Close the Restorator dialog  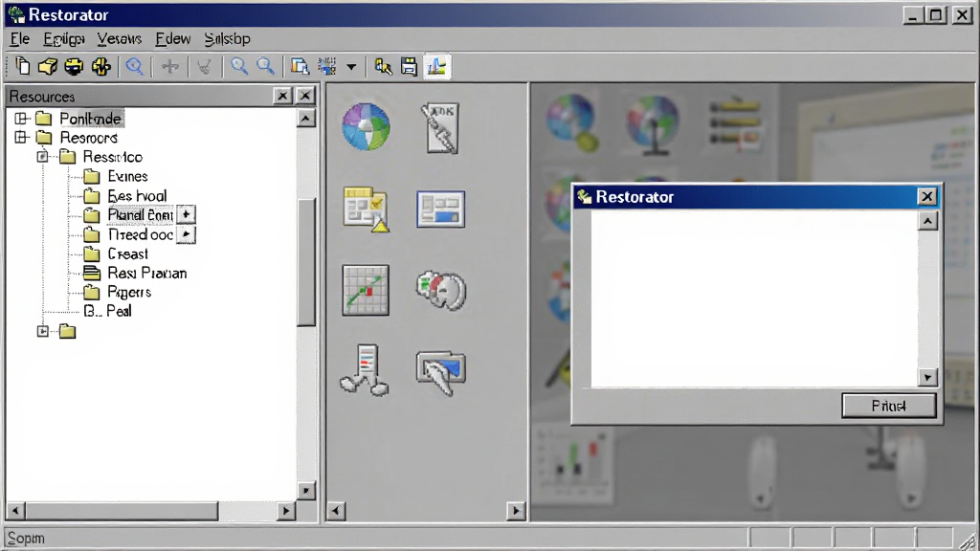coord(926,197)
